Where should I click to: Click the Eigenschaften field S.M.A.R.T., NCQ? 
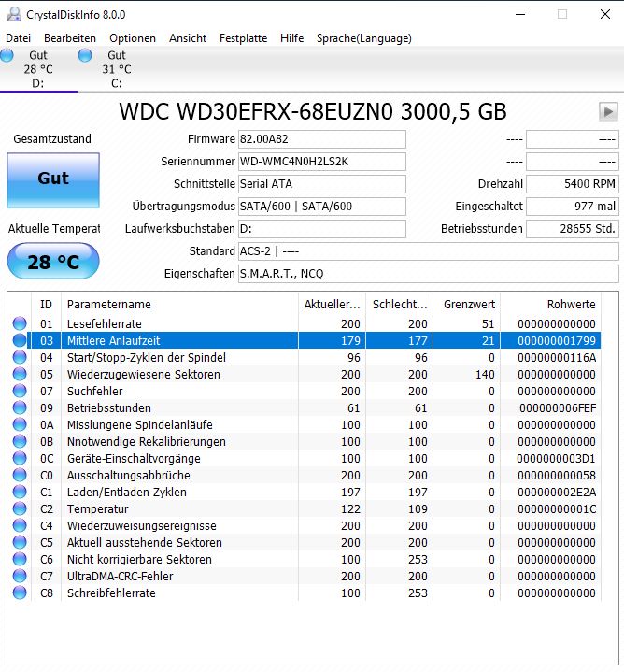(x=428, y=274)
